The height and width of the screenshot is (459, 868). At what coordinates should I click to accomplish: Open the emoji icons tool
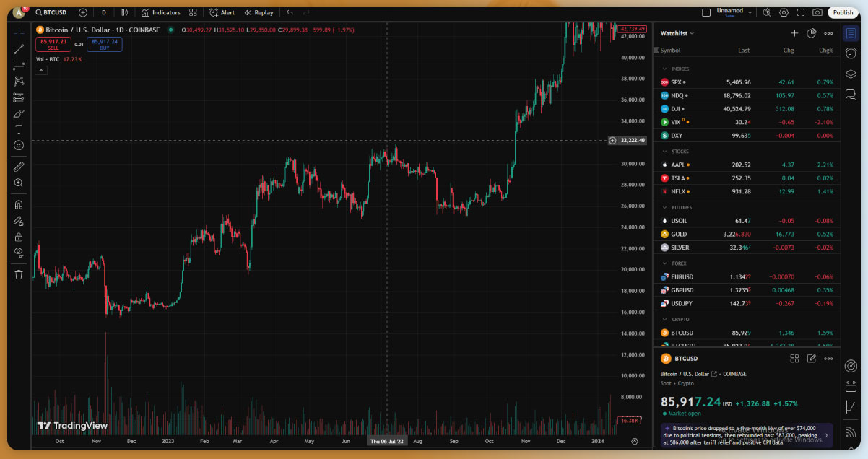(x=19, y=145)
